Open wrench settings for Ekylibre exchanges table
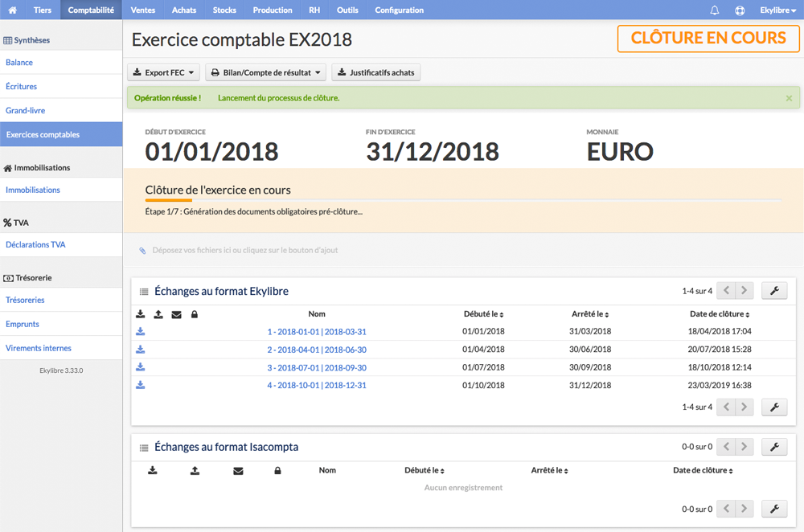This screenshot has width=804, height=532. (x=774, y=291)
